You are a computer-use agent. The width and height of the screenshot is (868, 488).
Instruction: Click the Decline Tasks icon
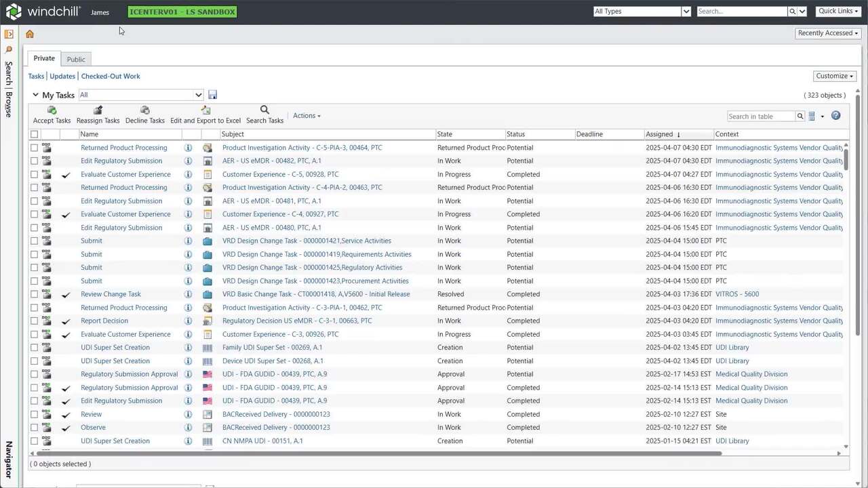pyautogui.click(x=144, y=110)
